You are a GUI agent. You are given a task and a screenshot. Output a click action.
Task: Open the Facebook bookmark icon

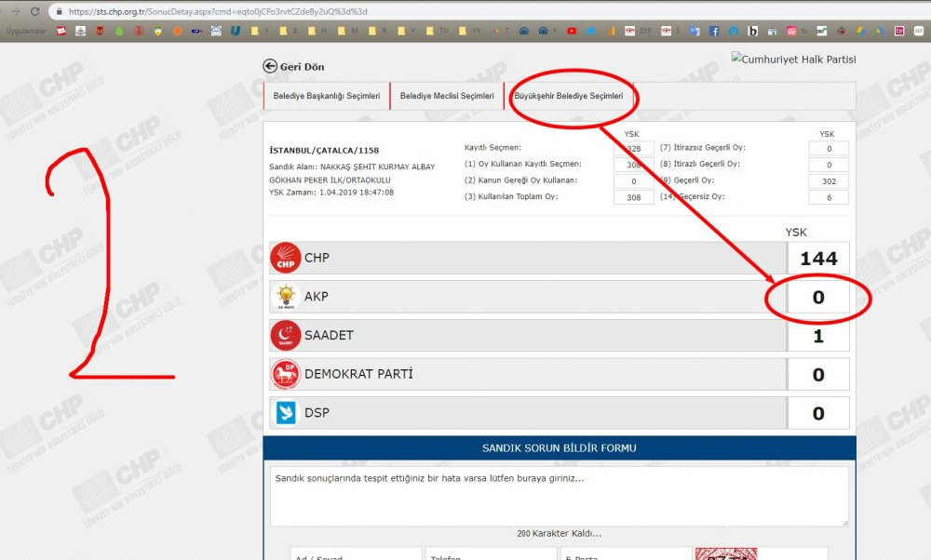click(x=714, y=31)
